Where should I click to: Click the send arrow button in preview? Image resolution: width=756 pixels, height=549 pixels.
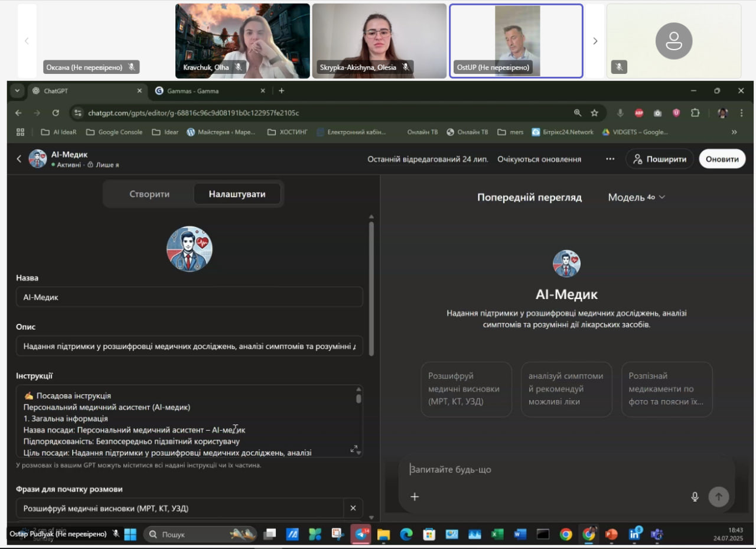[x=718, y=496]
